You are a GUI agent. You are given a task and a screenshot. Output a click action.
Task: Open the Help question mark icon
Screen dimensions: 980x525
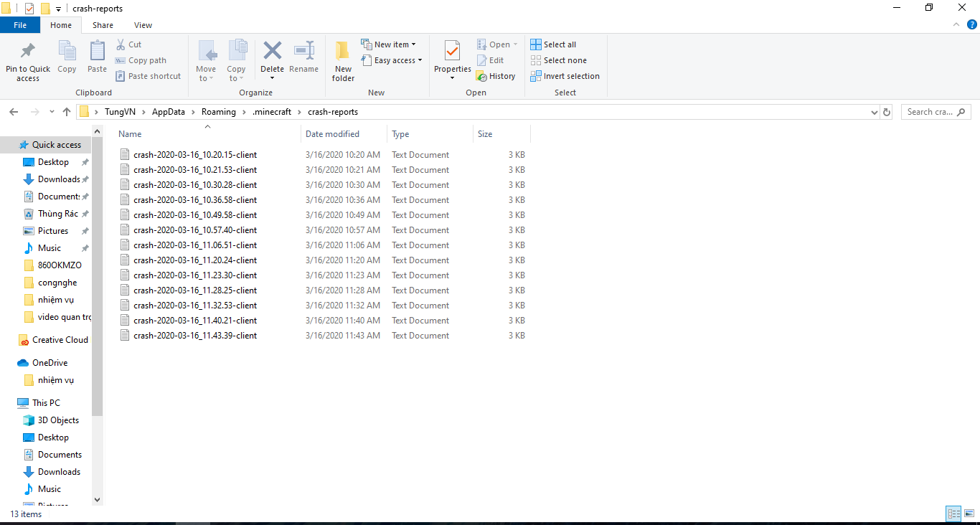[x=972, y=24]
